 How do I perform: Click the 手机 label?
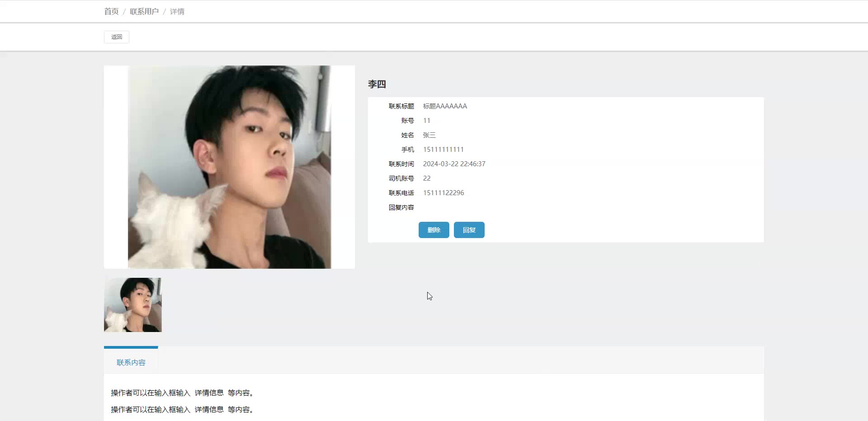pyautogui.click(x=408, y=150)
